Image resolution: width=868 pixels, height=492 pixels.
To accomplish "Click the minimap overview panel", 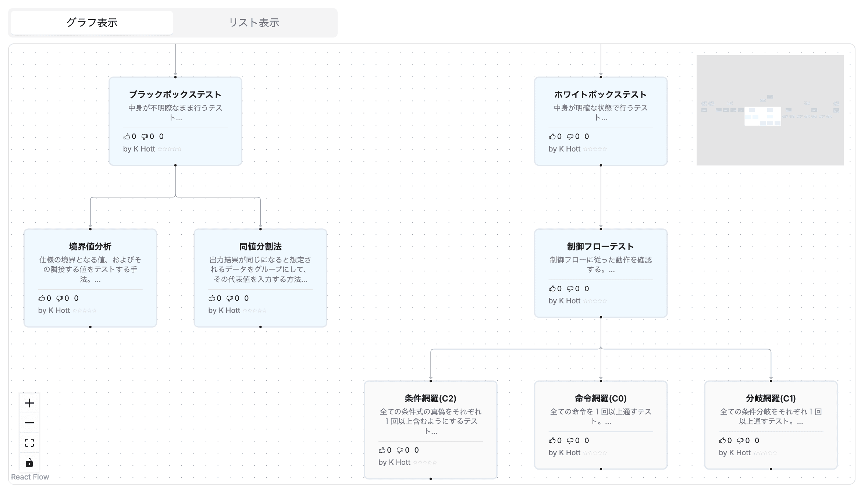I will pyautogui.click(x=769, y=110).
